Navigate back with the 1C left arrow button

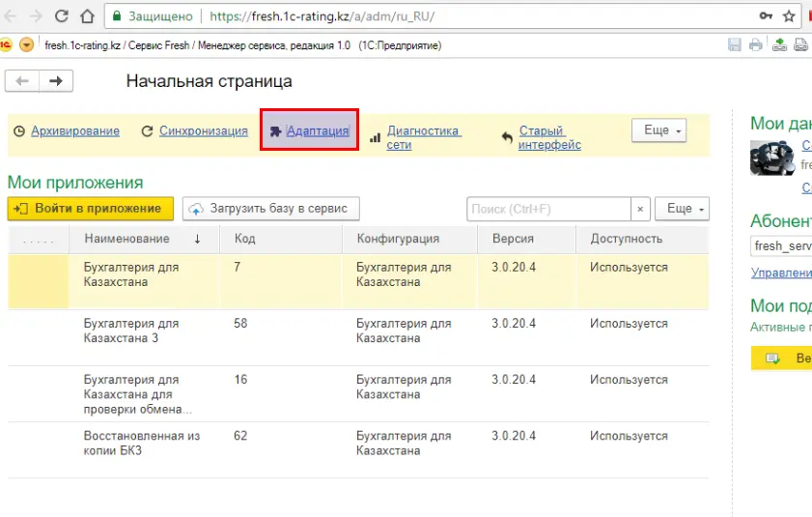[22, 81]
